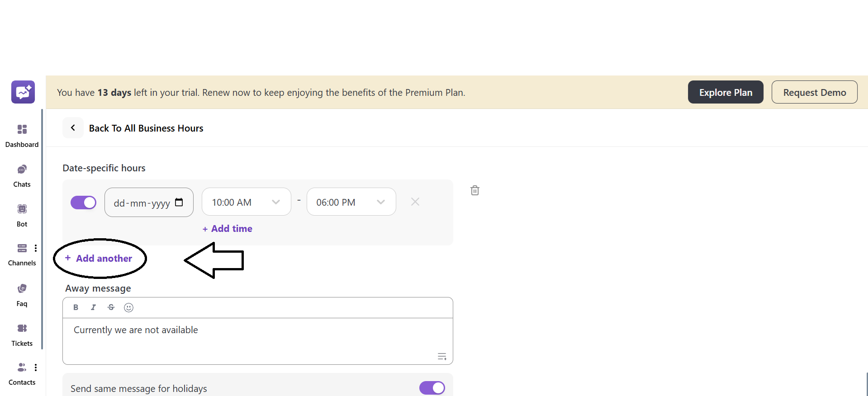Delete the date-specific hours with trash icon
Screen dimensions: 868x396
pos(474,190)
